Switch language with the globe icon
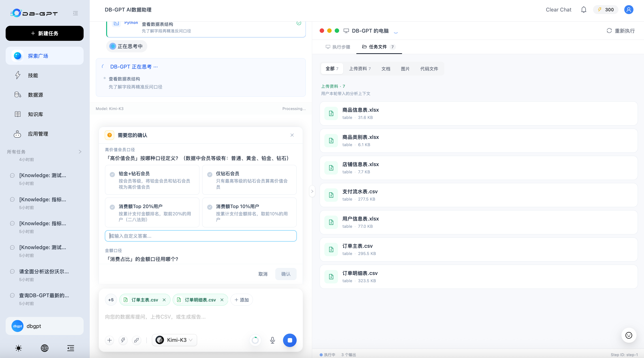 pos(44,348)
